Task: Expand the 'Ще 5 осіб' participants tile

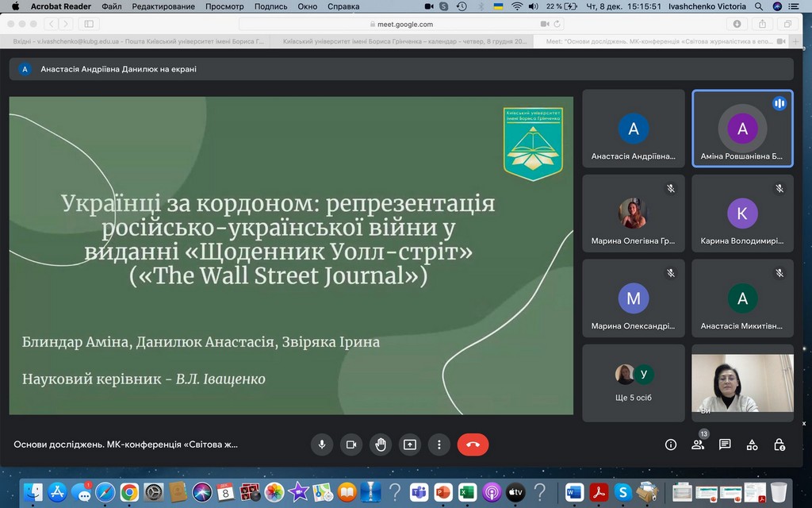Action: 633,382
